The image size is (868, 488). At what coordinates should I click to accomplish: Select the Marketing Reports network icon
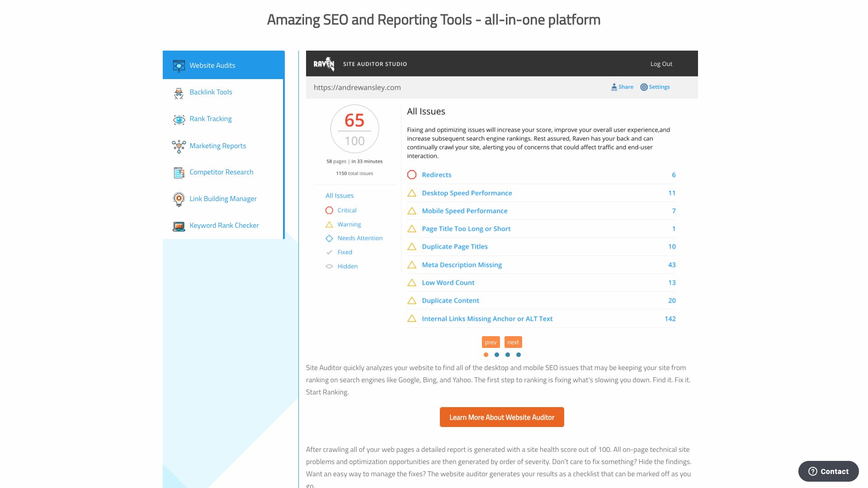179,146
